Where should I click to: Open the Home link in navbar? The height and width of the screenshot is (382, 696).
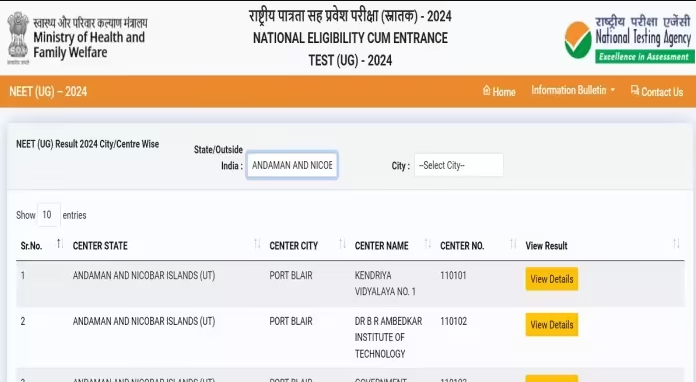tap(499, 91)
